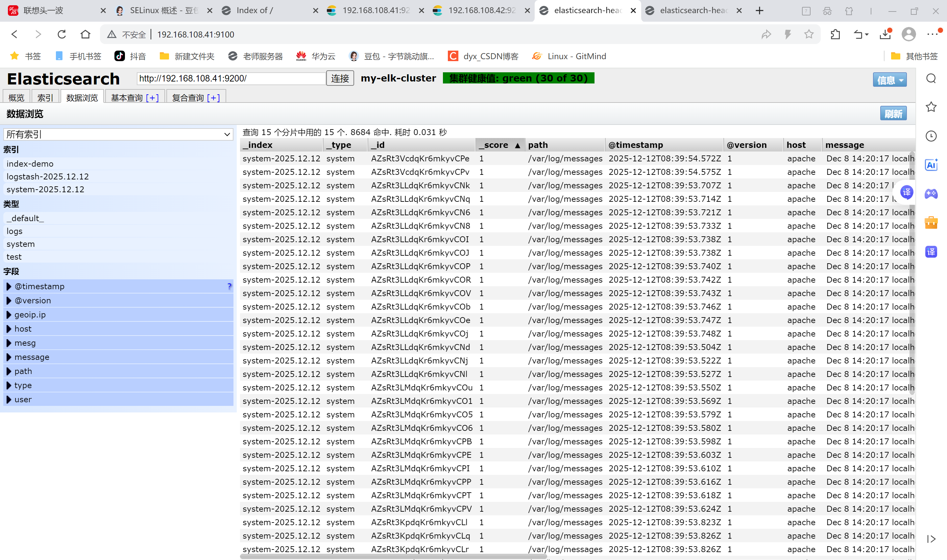The height and width of the screenshot is (560, 947).
Task: Expand the geoip.ip field filter
Action: click(30, 315)
